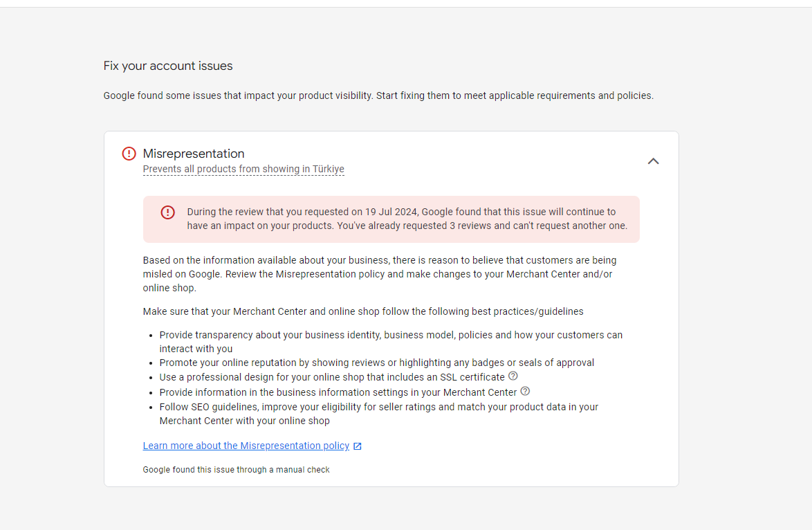Open help icon beside Merchant Center settings

tap(525, 391)
